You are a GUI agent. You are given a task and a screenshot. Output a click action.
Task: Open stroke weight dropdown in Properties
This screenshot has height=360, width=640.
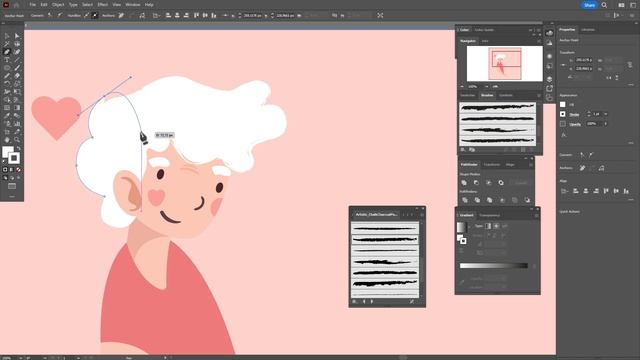[606, 114]
